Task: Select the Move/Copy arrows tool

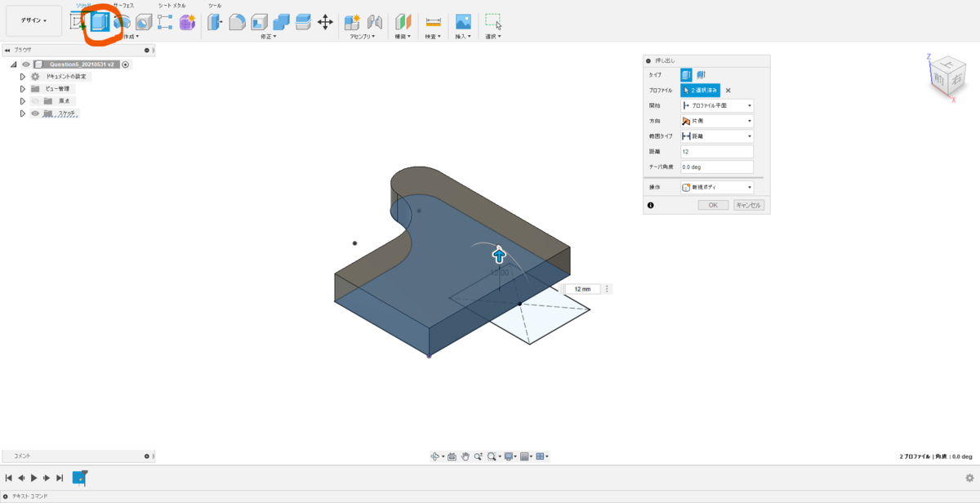Action: click(325, 22)
